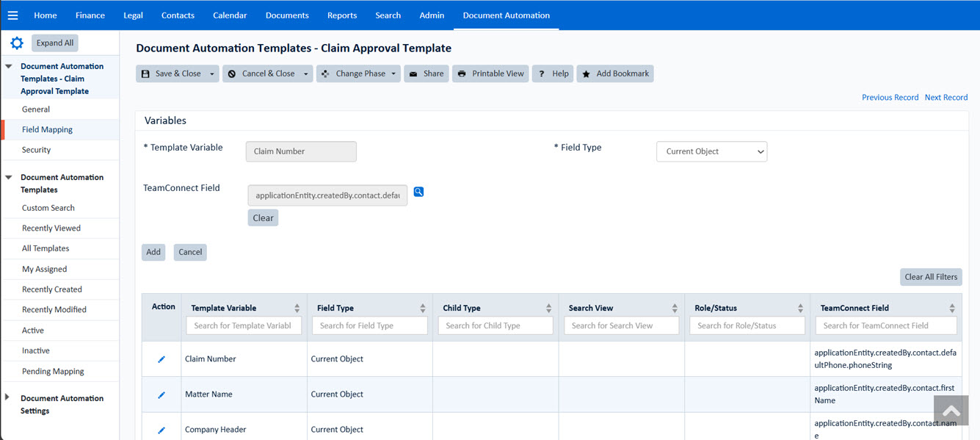Sort by the Template Variable column arrows
The width and height of the screenshot is (980, 440).
point(297,309)
